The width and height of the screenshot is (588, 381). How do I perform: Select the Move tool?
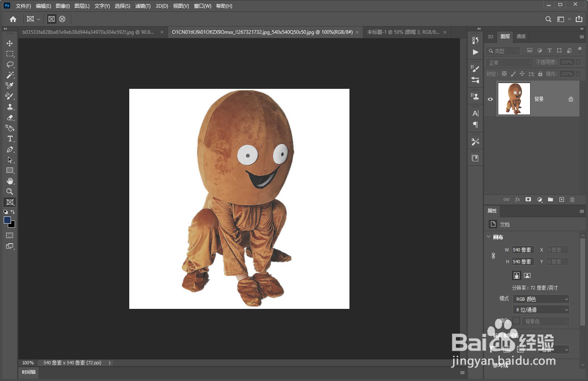click(10, 43)
